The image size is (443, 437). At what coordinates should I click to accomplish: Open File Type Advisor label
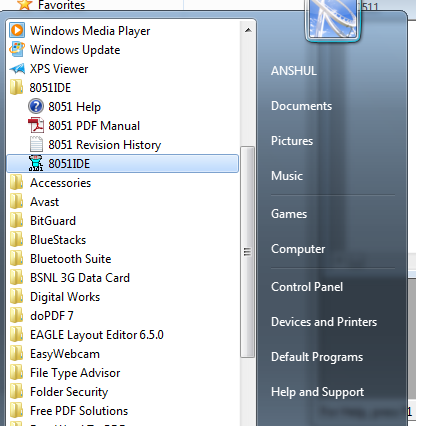tap(75, 373)
